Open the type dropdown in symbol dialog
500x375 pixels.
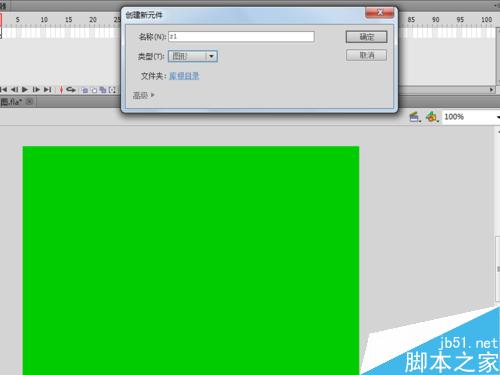tap(193, 56)
